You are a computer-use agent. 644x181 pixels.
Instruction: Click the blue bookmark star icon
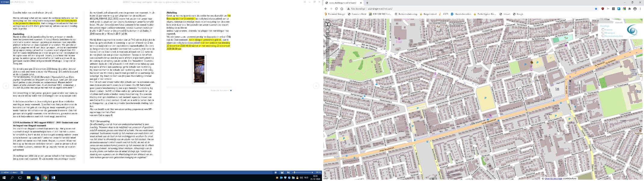coord(596,9)
